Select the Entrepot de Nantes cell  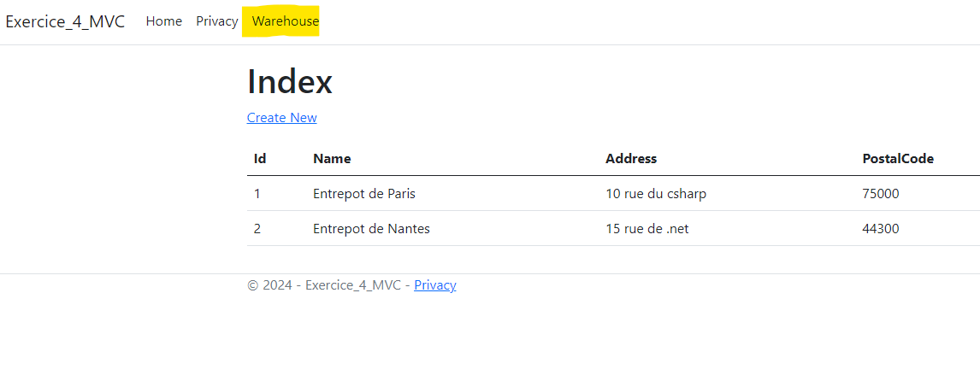tap(371, 229)
